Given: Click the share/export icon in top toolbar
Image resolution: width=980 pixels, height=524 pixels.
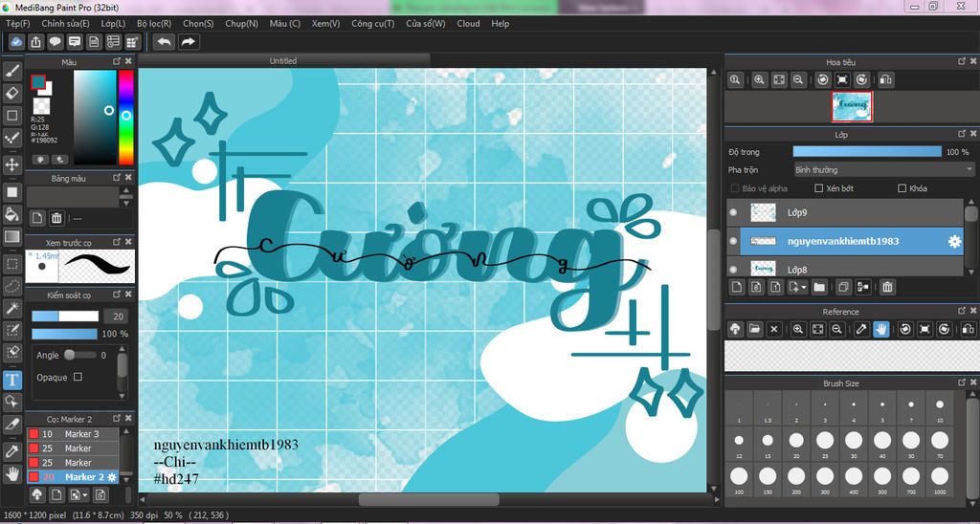Looking at the screenshot, I should point(36,42).
